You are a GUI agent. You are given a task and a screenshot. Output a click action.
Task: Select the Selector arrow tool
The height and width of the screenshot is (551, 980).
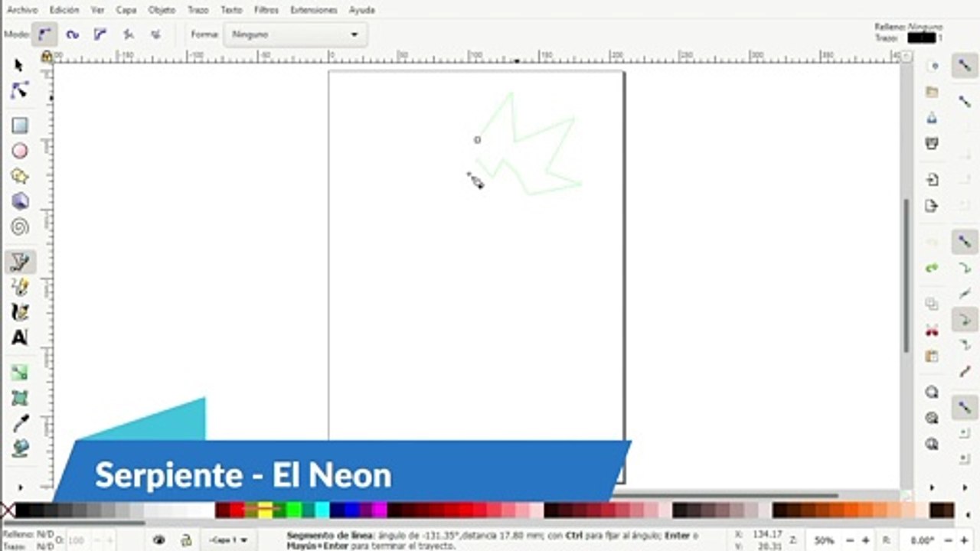[x=19, y=66]
